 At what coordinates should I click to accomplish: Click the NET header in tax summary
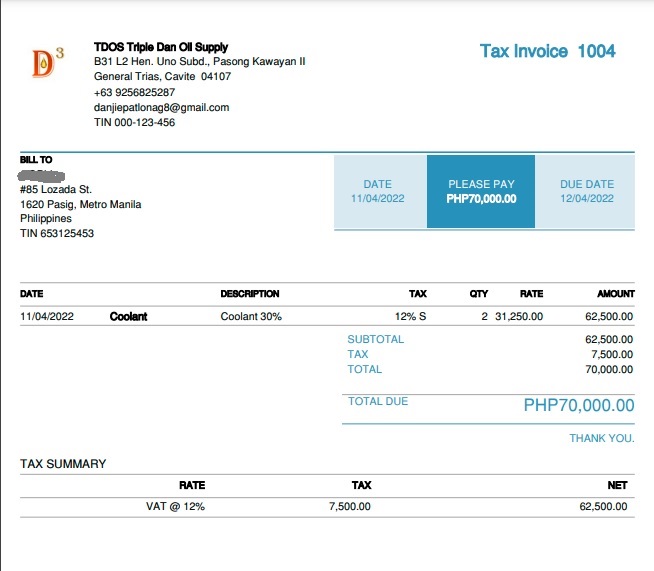617,485
